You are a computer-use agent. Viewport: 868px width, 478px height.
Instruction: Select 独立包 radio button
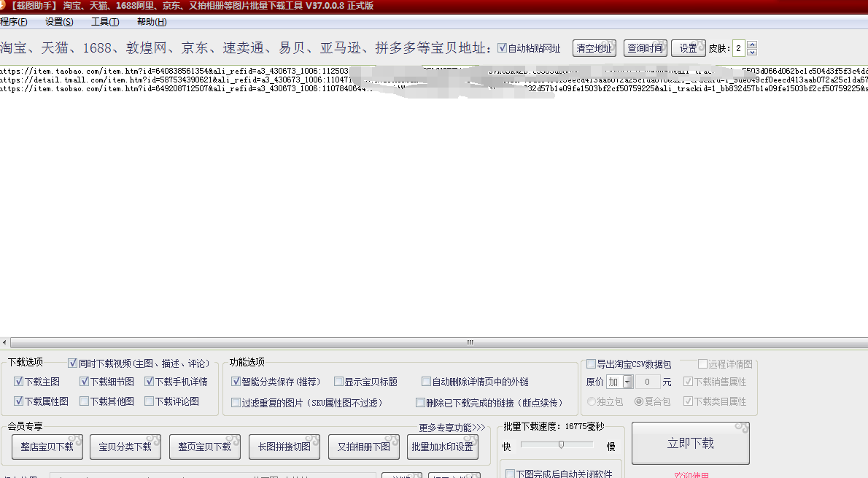(x=592, y=401)
